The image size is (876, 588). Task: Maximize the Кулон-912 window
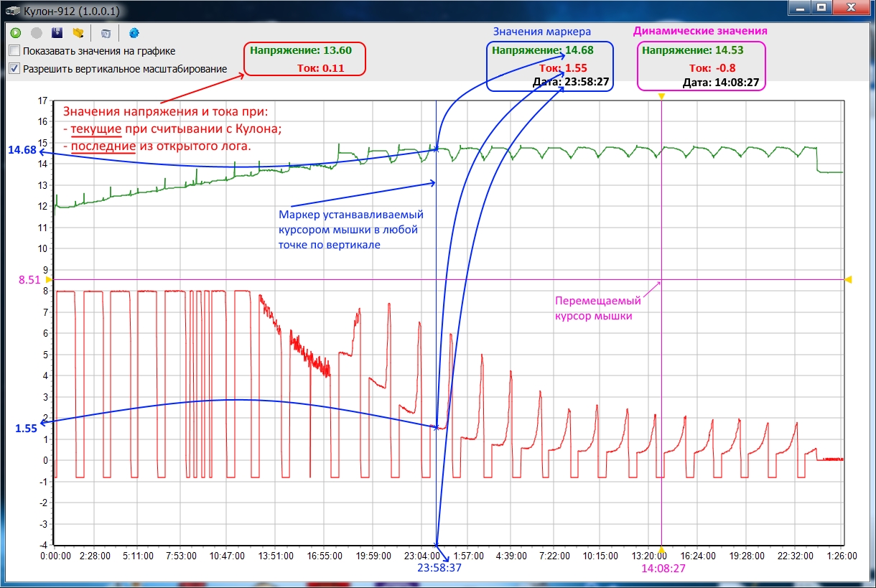tap(821, 8)
